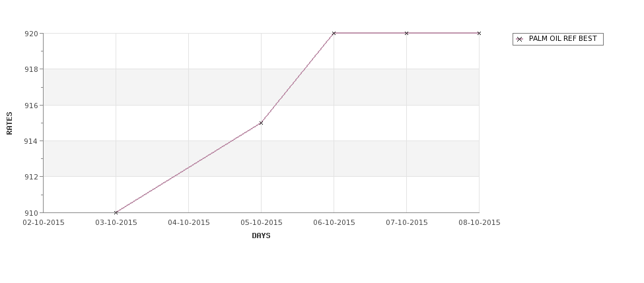Select the PALM OIL REF BEST legend label

tap(563, 39)
